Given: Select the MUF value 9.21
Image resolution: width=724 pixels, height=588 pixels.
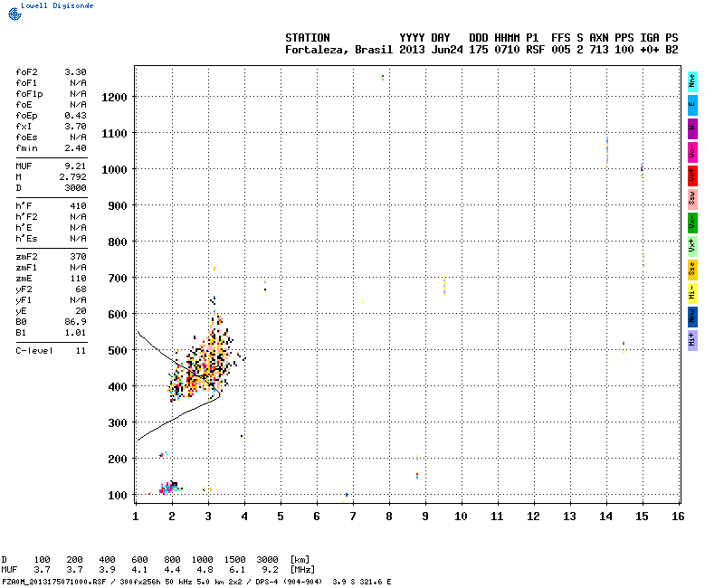Looking at the screenshot, I should tap(75, 166).
